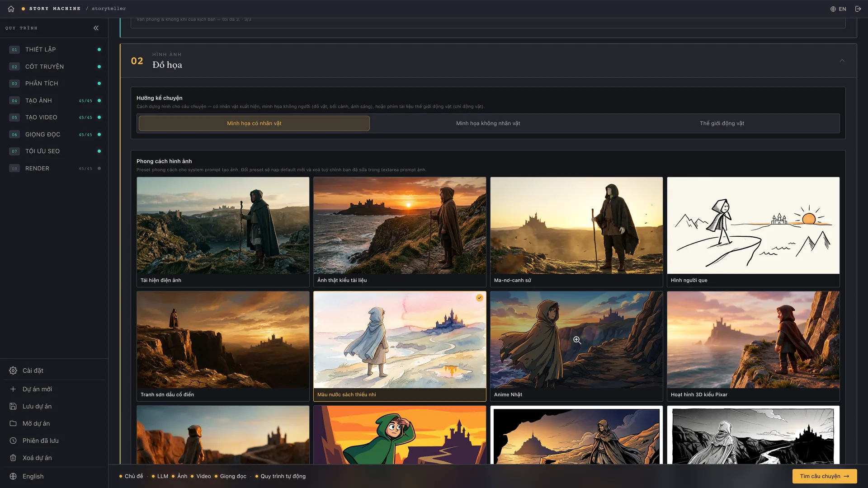Click the Mở dự án label

[x=36, y=423]
